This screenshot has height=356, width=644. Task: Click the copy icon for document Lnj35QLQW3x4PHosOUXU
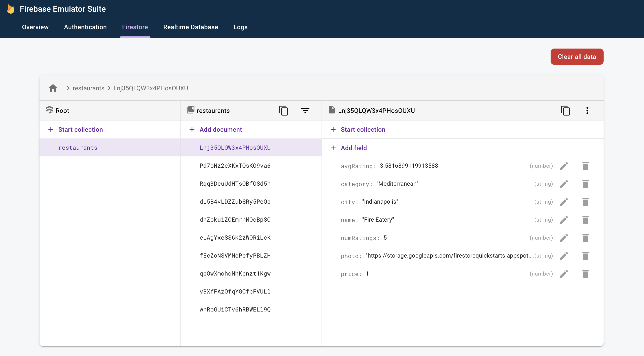pos(565,111)
